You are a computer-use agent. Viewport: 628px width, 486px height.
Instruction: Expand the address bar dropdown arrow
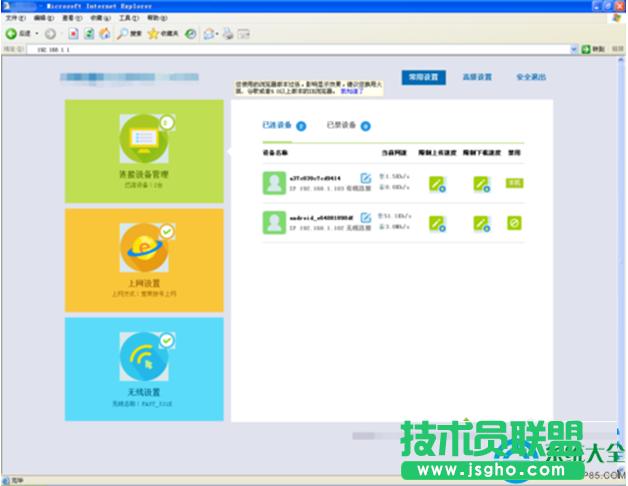pyautogui.click(x=574, y=48)
